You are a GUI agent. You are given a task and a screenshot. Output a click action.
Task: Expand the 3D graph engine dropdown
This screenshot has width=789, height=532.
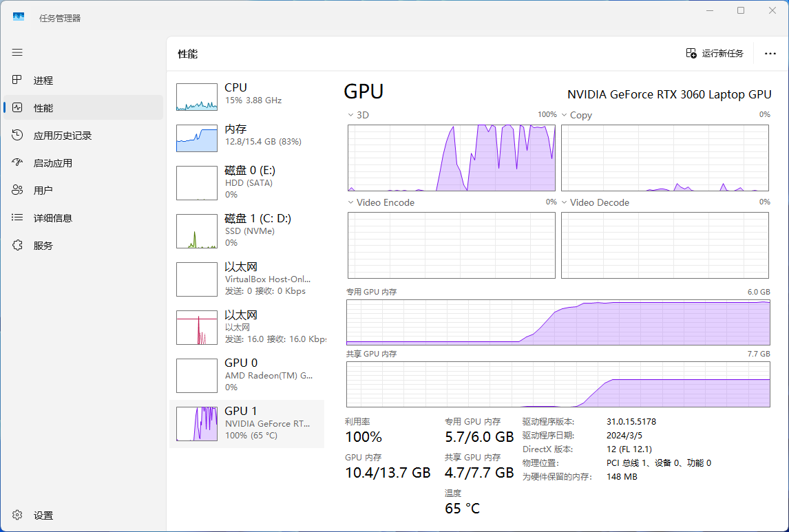click(350, 115)
